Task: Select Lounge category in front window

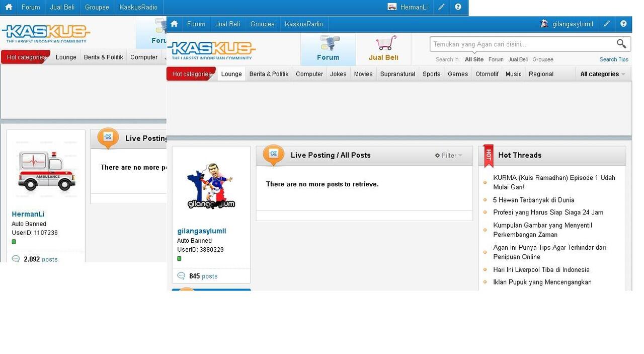Action: click(231, 74)
